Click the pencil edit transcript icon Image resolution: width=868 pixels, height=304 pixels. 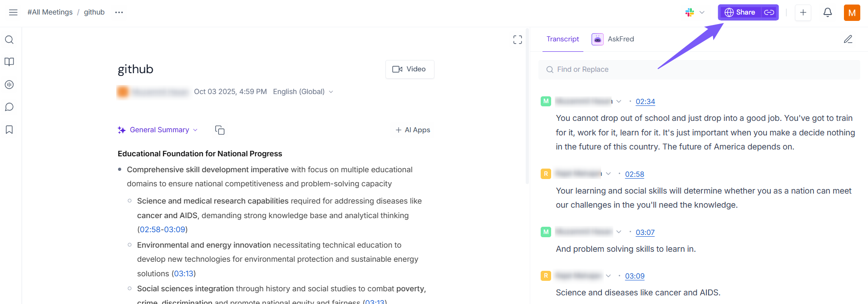coord(848,39)
